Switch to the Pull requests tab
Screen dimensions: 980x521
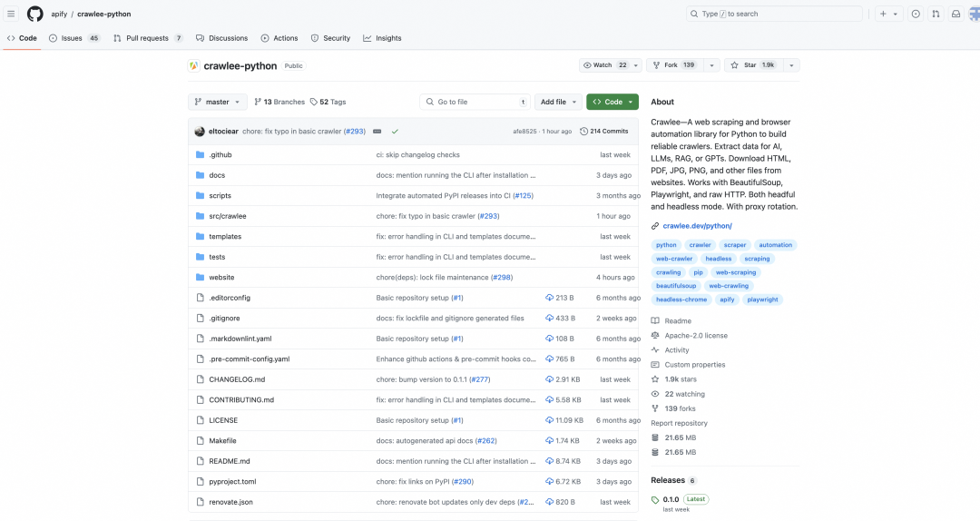click(x=148, y=38)
